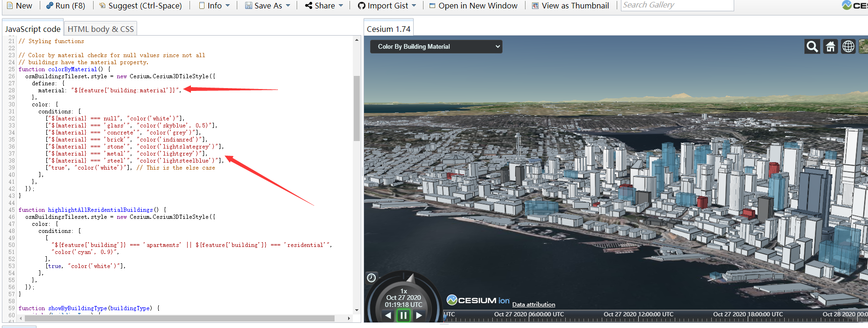Screen dimensions: 868x328
Task: Click the Cesium logo at the top right
Action: pyautogui.click(x=855, y=5)
